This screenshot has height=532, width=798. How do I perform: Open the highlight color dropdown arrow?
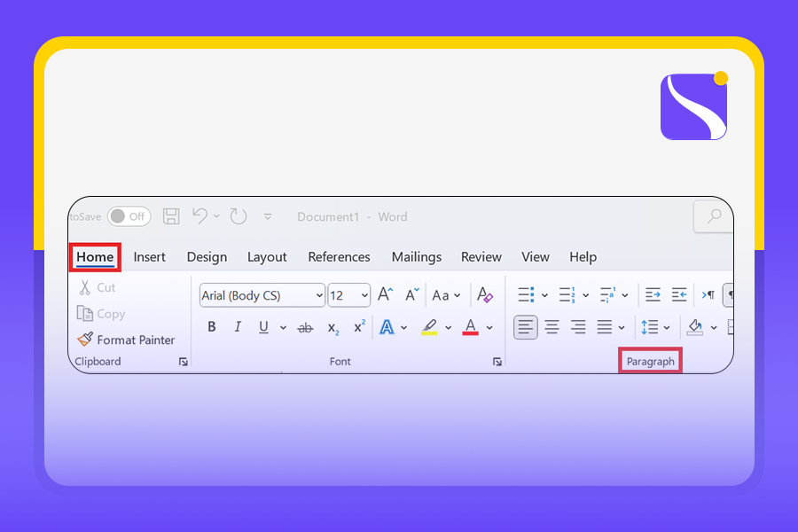click(x=449, y=328)
